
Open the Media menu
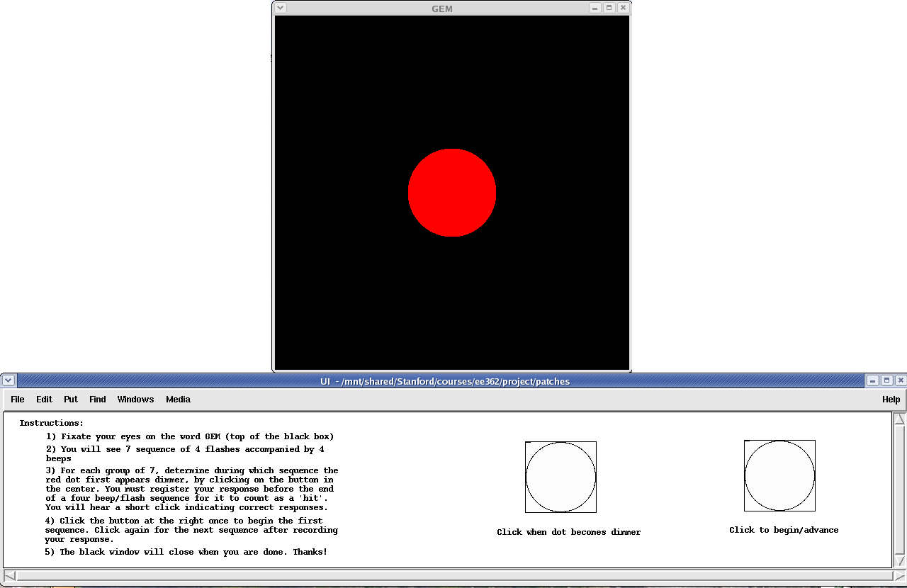178,400
